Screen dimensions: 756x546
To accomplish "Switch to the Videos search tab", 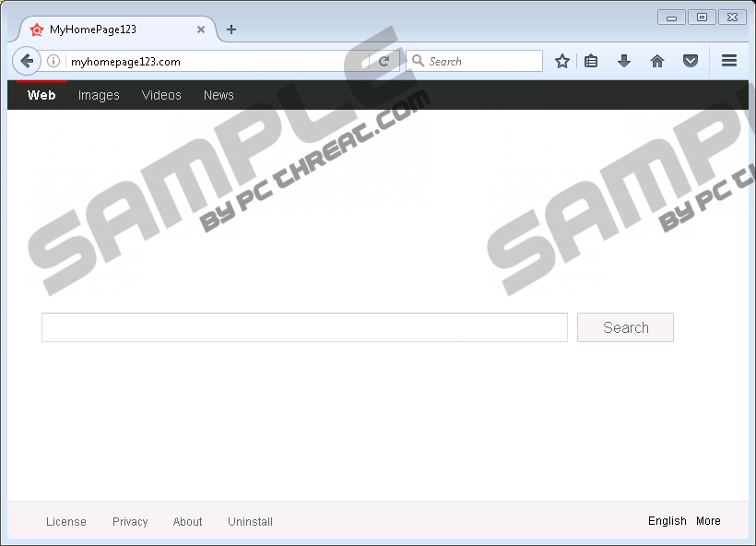I will (x=161, y=95).
